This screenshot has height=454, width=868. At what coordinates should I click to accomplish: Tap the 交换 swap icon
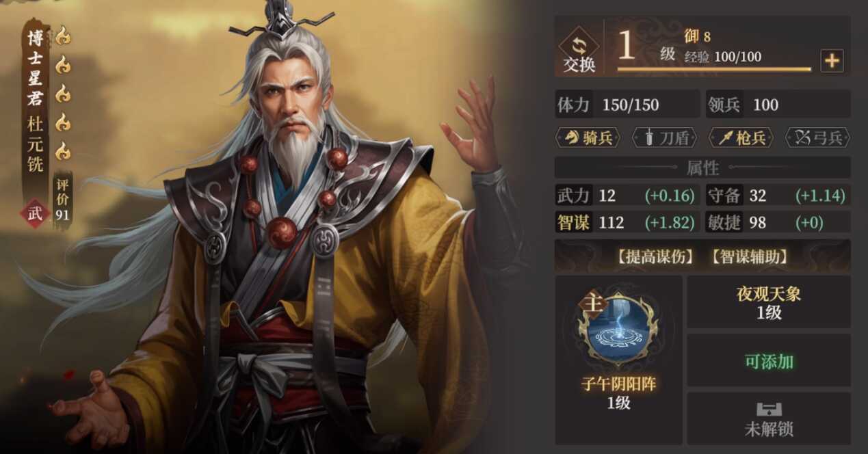pos(579,46)
